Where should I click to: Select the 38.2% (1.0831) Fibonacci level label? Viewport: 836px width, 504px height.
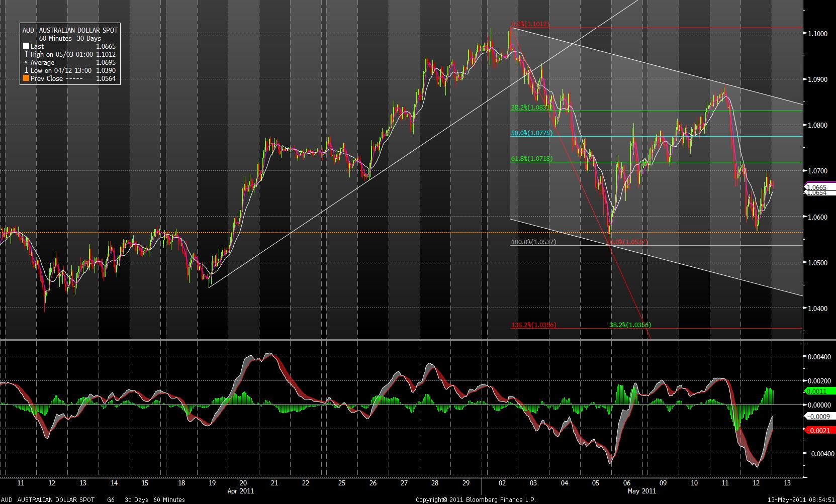(x=531, y=108)
